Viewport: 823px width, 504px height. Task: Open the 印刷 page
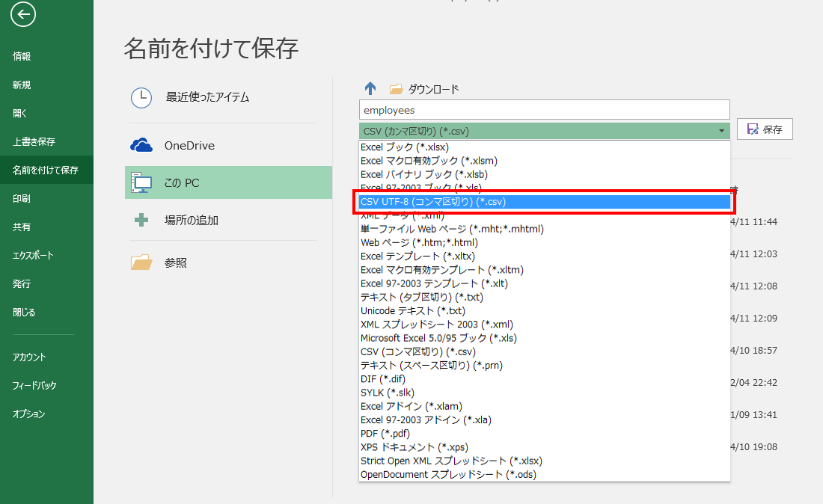coord(22,198)
